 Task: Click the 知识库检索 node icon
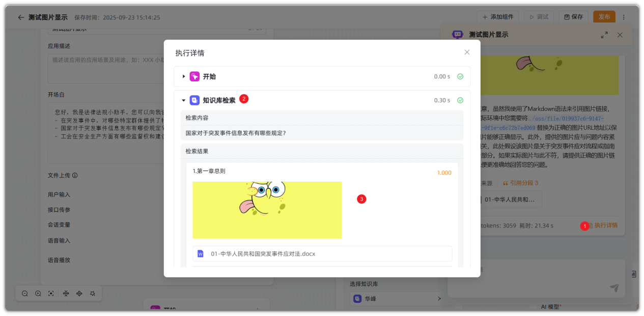point(194,101)
